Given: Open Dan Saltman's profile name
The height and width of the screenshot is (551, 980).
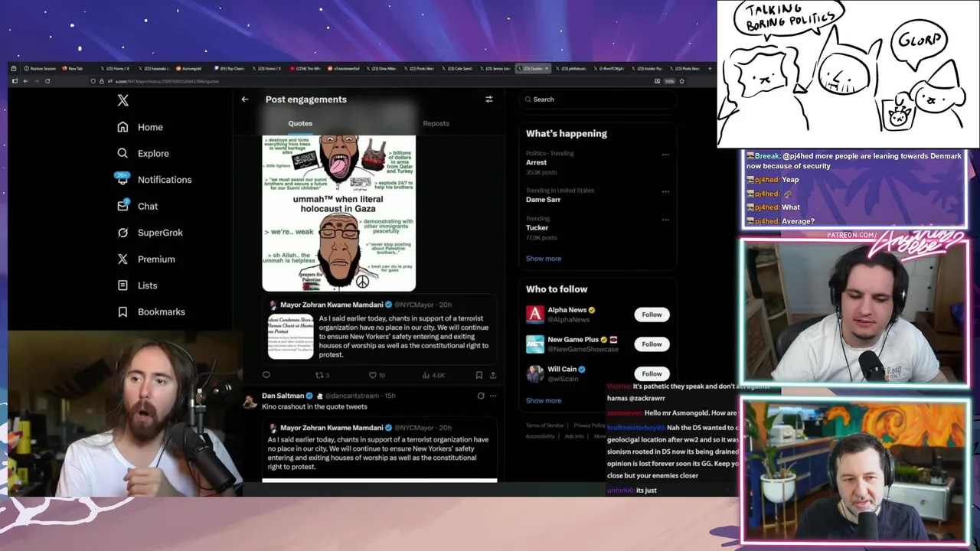Looking at the screenshot, I should (283, 396).
